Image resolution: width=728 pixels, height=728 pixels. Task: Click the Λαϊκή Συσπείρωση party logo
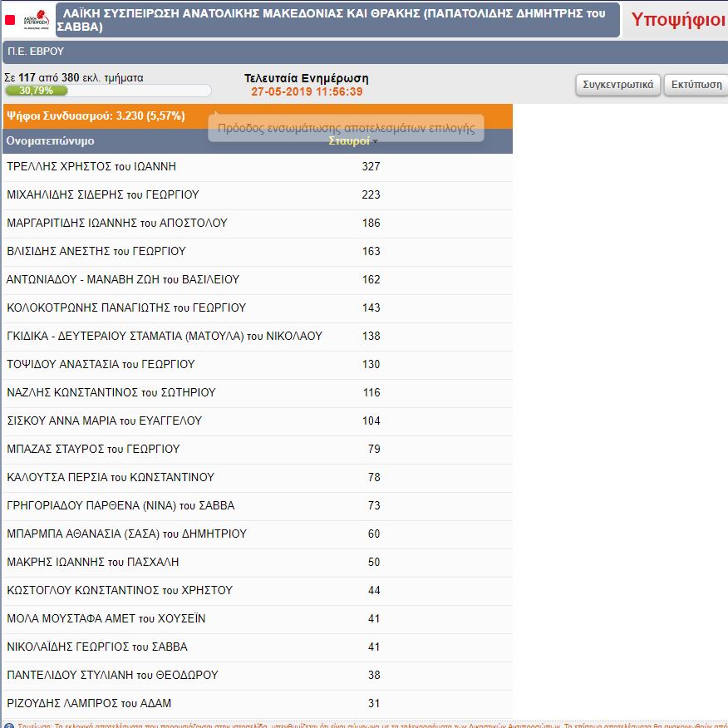(x=37, y=20)
